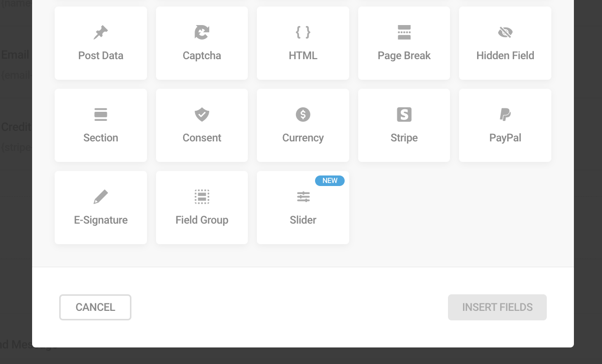Insert an HTML field
The height and width of the screenshot is (364, 602).
pos(303,43)
